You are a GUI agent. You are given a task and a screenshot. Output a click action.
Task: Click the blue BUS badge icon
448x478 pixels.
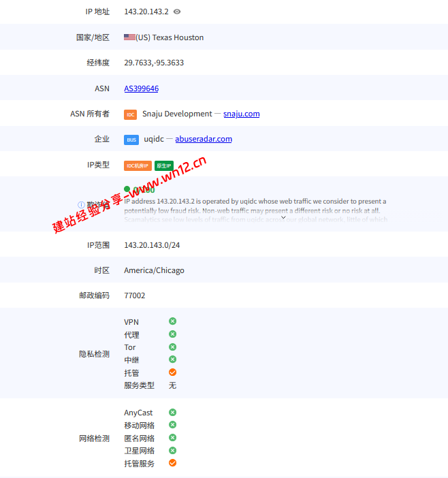tap(131, 140)
